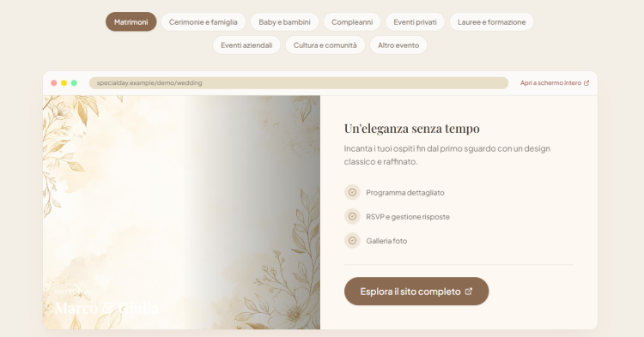Viewport: 644px width, 337px height.
Task: Open the Eventi aziendali category
Action: (x=246, y=45)
